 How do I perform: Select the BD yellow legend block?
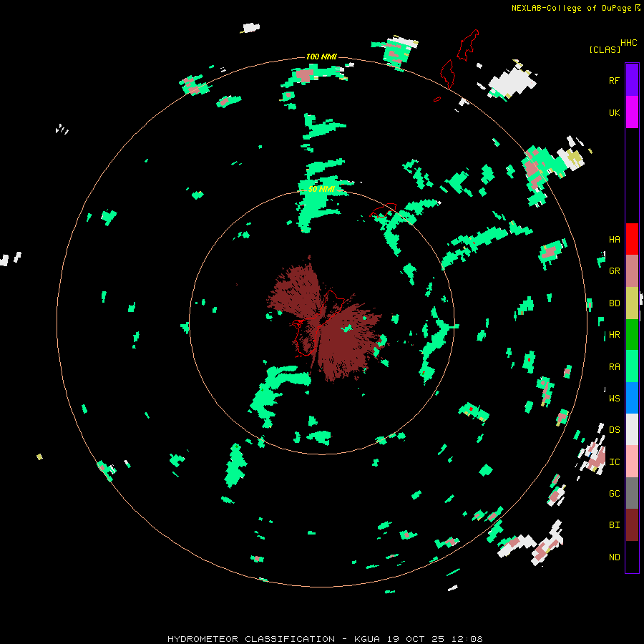(x=632, y=303)
